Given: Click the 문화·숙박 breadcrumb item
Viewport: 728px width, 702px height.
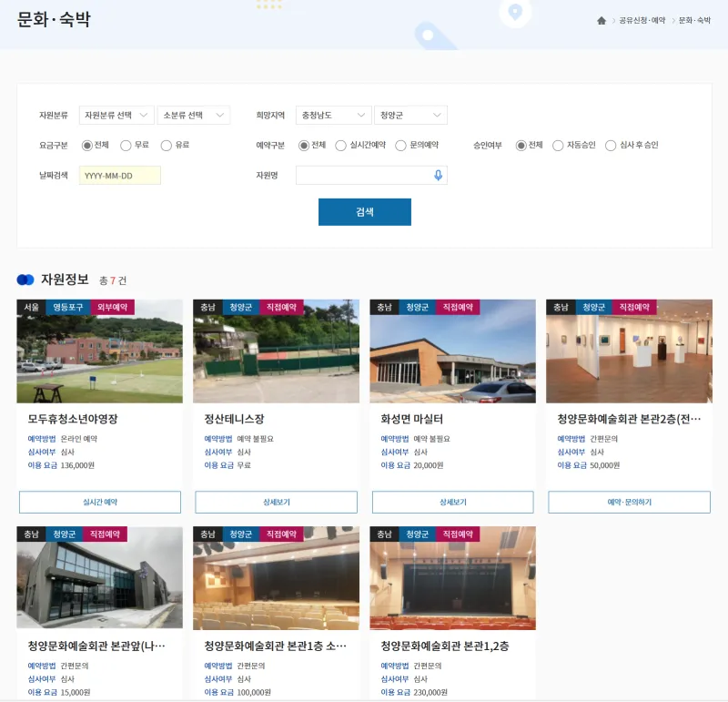Looking at the screenshot, I should click(x=694, y=21).
